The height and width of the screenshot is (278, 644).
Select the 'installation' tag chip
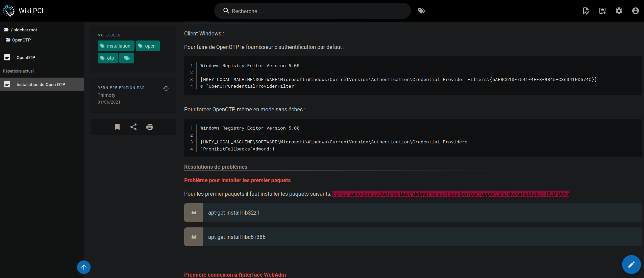pos(116,46)
